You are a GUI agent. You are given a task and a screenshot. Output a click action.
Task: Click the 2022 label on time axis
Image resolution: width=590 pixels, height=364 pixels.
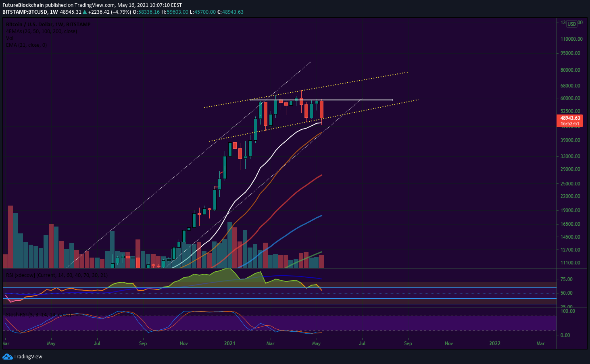click(495, 343)
